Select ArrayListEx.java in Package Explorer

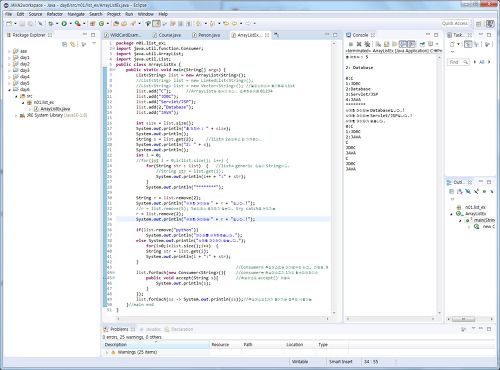[52, 109]
